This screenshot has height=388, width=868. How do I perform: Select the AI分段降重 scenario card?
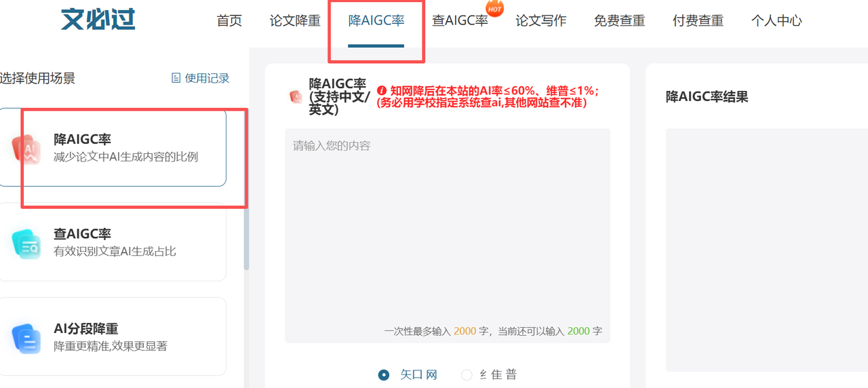113,336
